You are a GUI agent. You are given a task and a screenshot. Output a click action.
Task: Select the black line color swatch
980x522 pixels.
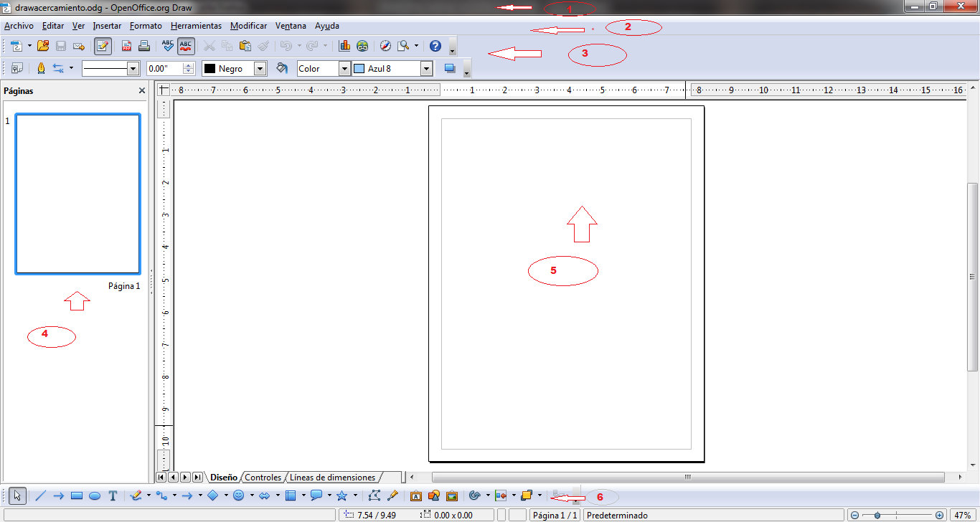point(210,68)
